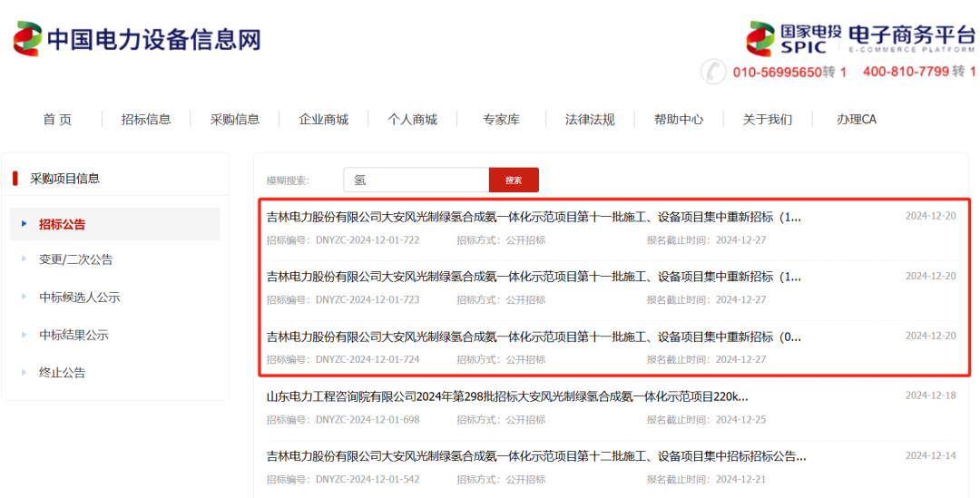Expand the 变更/二次公告 sidebar arrow
This screenshot has height=498, width=980.
coord(24,259)
